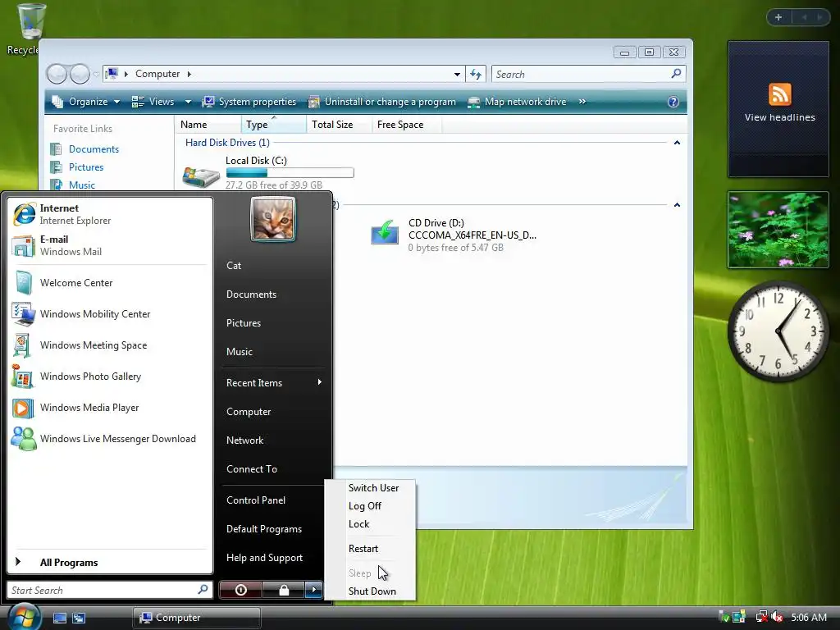The image size is (840, 630).
Task: Click Map network drive button
Action: [x=517, y=102]
